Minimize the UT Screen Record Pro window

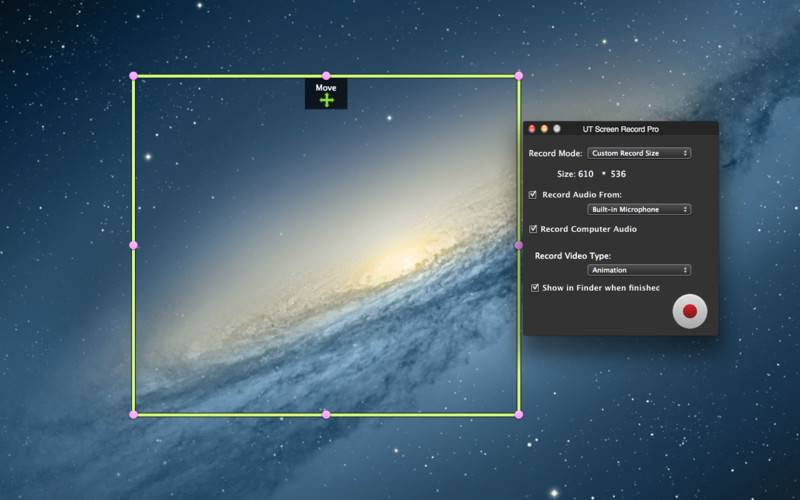544,129
